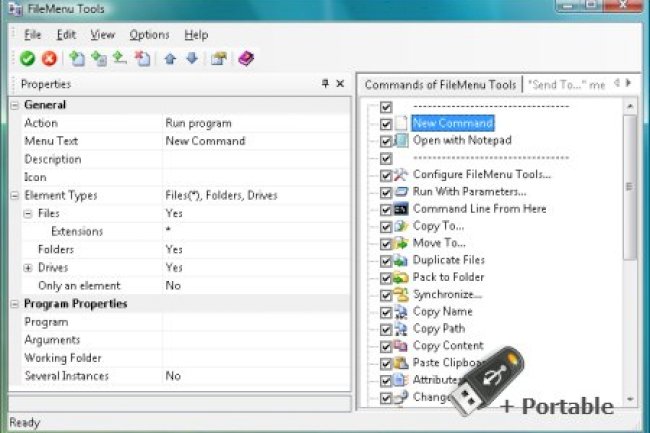Click the Menu Text value New Command

coord(205,141)
